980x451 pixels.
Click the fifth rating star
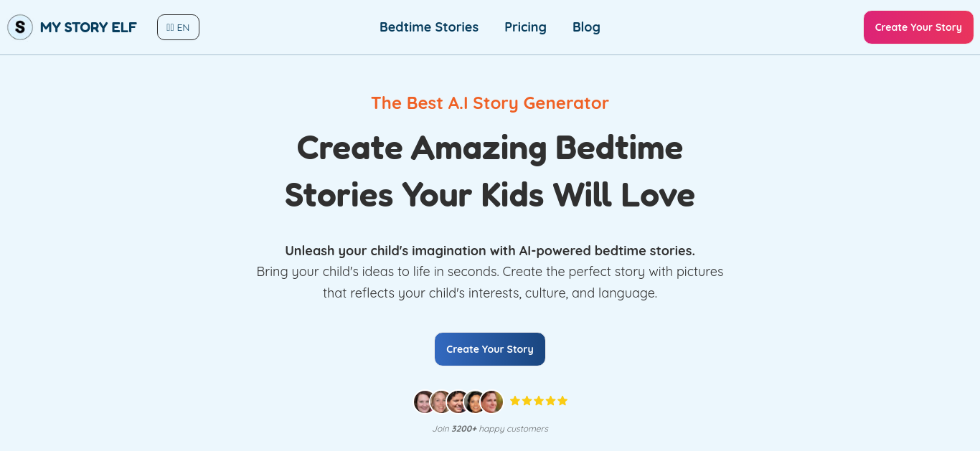click(562, 401)
